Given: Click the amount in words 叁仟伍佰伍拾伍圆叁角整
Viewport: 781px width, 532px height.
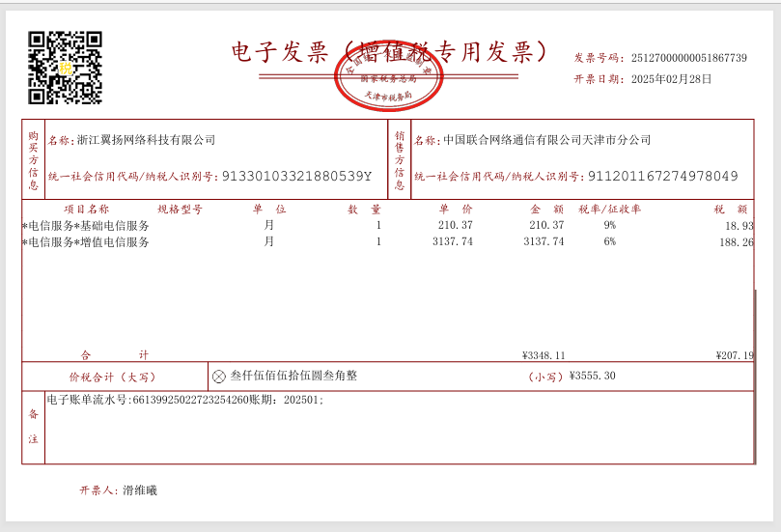Looking at the screenshot, I should [x=293, y=376].
